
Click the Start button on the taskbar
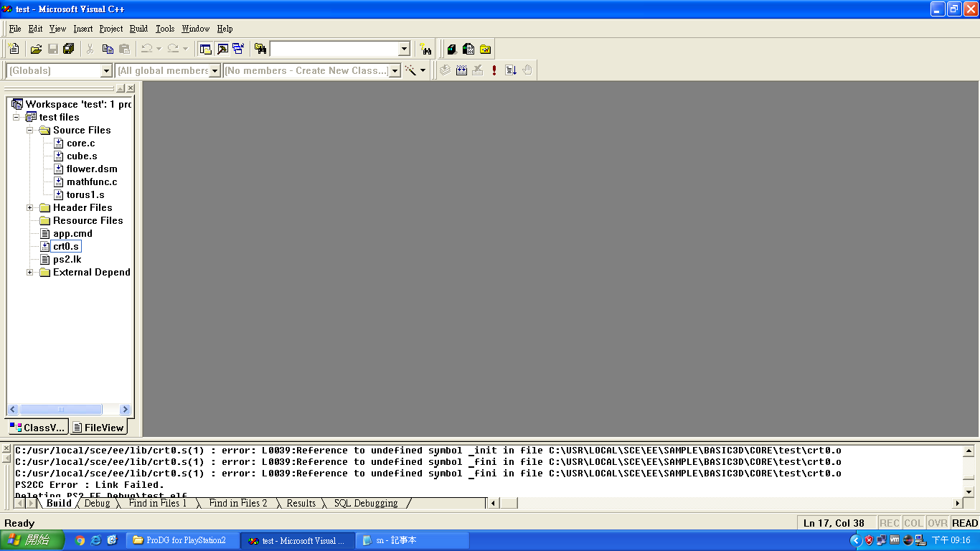click(32, 540)
